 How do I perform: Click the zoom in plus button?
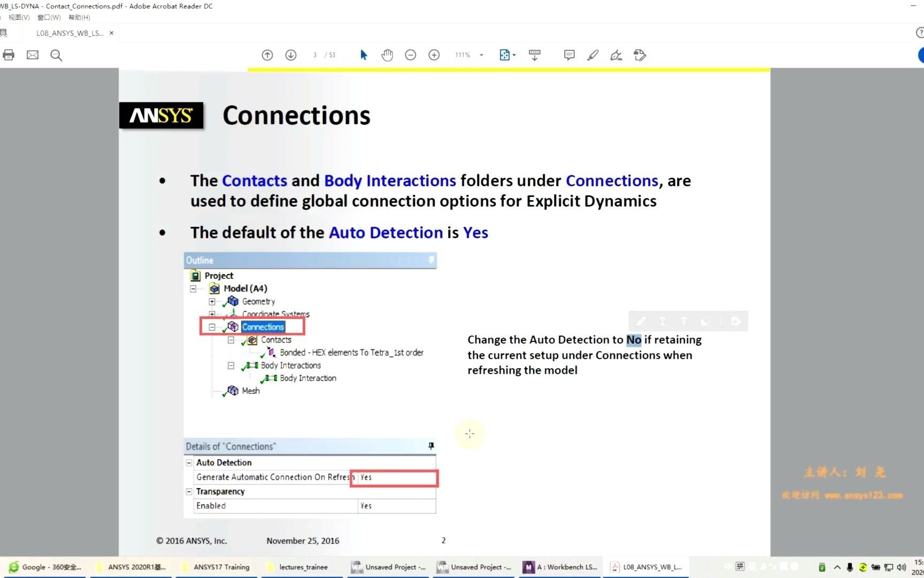(434, 55)
